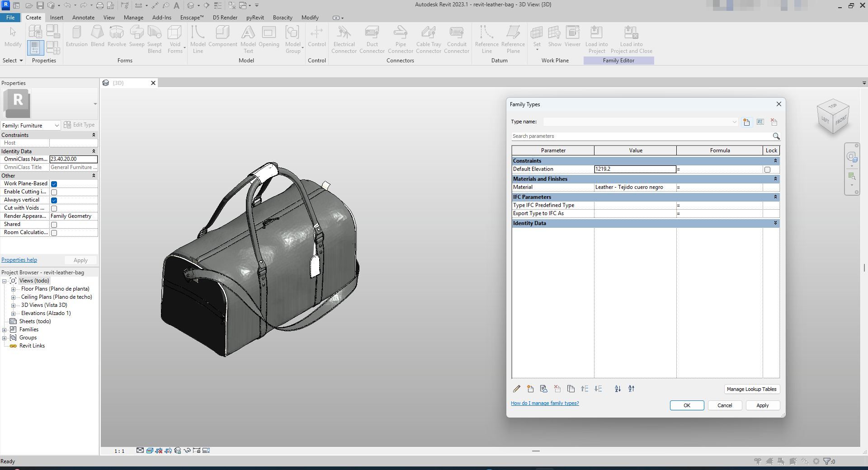The height and width of the screenshot is (470, 868).
Task: Toggle Default Elevation lock checkbox
Action: click(767, 169)
